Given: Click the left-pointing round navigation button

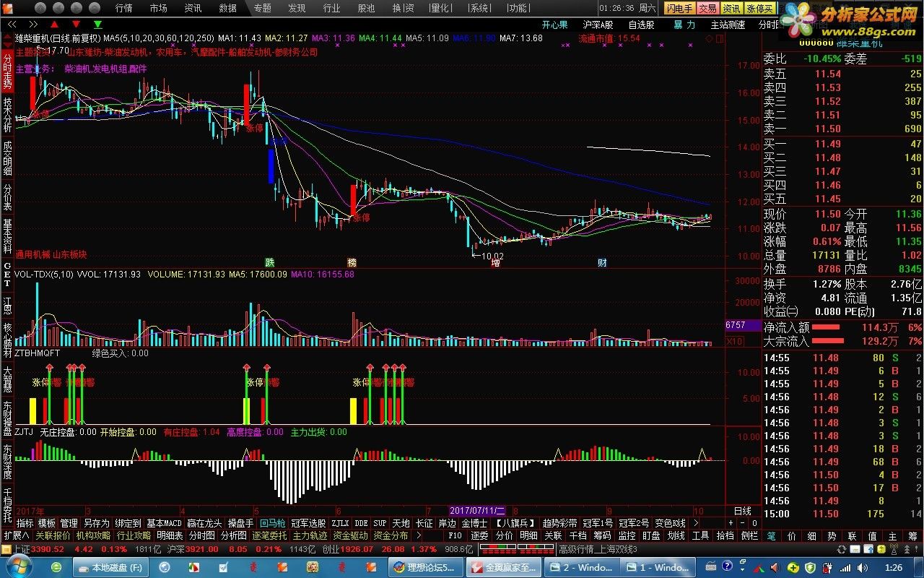Looking at the screenshot, I should click(60, 8).
